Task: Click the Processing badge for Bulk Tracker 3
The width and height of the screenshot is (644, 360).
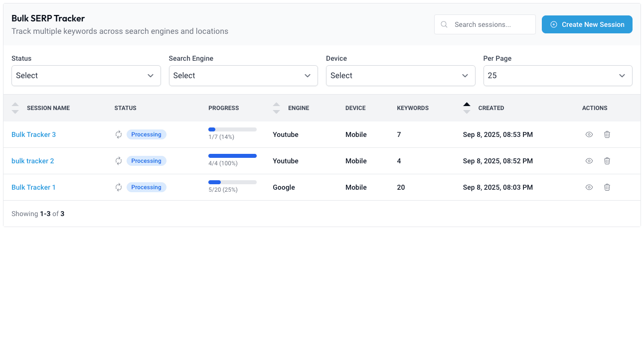Action: (x=147, y=134)
